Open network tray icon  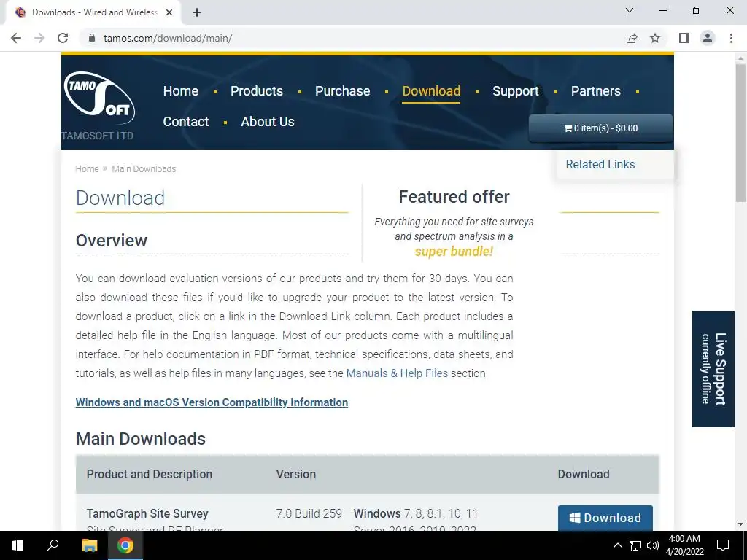point(635,545)
